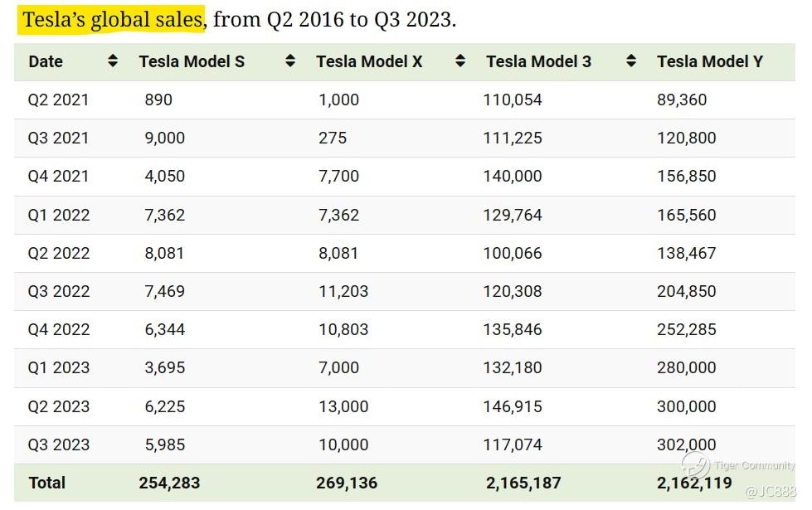Toggle sort arrows beside Tesla Model 3
This screenshot has height=510, width=812.
coord(631,61)
